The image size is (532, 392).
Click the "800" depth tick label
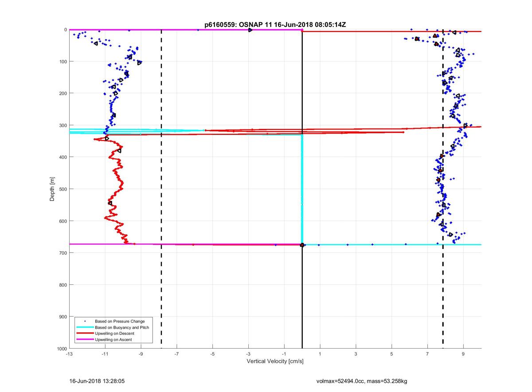coord(63,285)
